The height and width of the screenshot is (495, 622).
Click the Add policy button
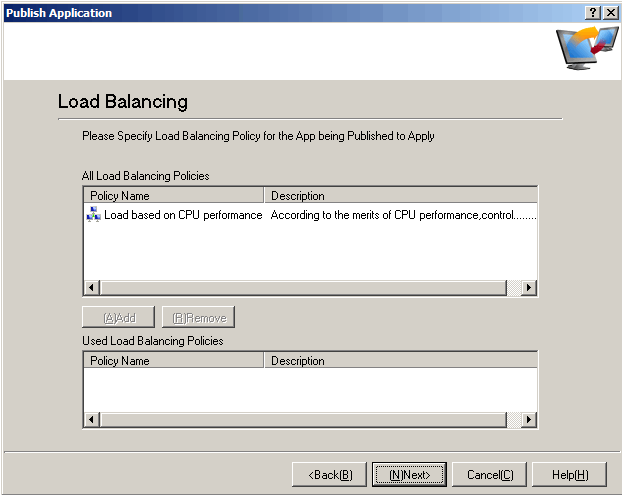[118, 318]
